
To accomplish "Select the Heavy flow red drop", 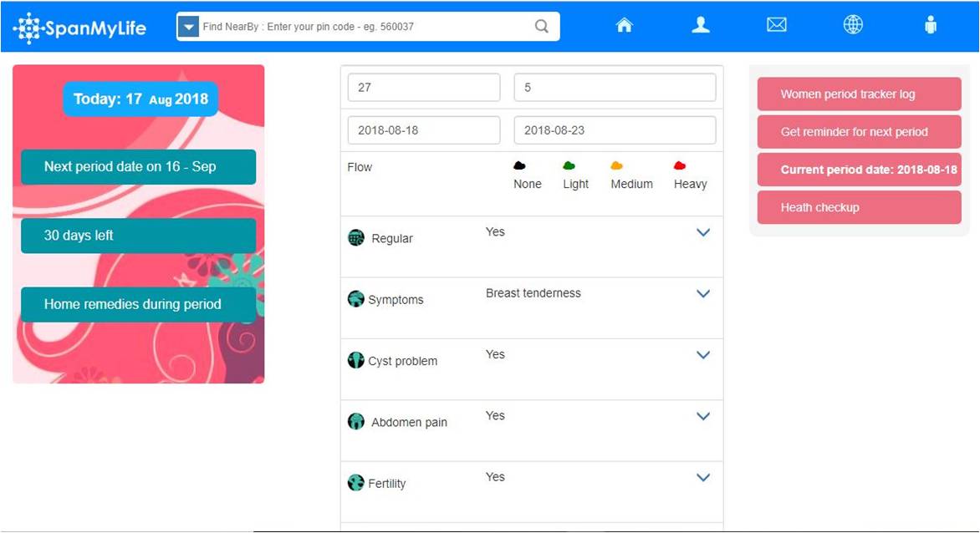I will click(680, 165).
